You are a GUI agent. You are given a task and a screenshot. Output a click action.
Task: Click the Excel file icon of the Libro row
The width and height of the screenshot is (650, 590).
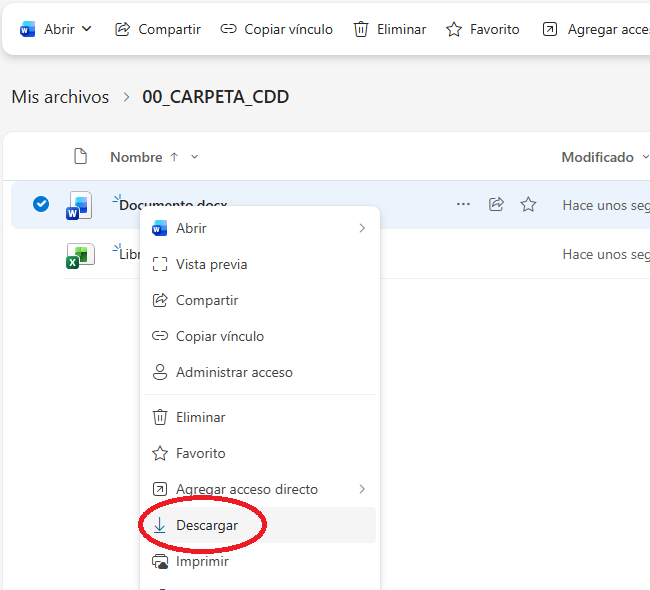point(80,255)
